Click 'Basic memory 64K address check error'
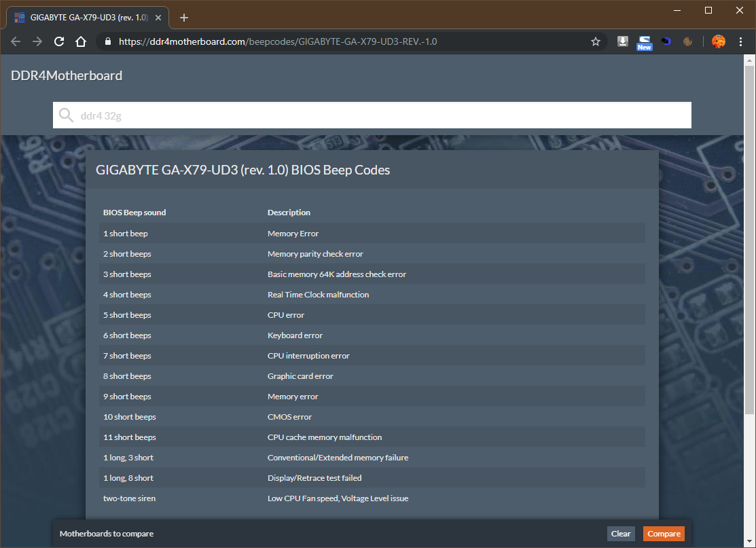The height and width of the screenshot is (548, 756). click(337, 274)
